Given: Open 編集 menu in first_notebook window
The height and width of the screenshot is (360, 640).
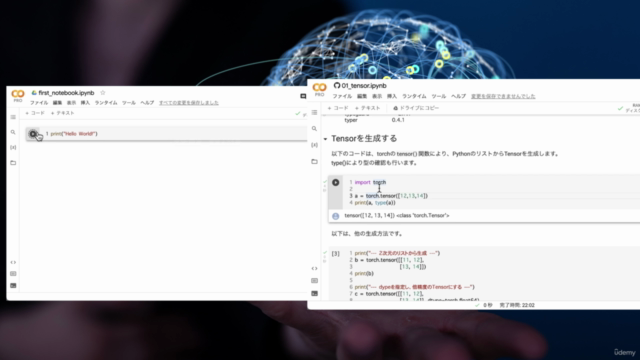Looking at the screenshot, I should click(58, 103).
